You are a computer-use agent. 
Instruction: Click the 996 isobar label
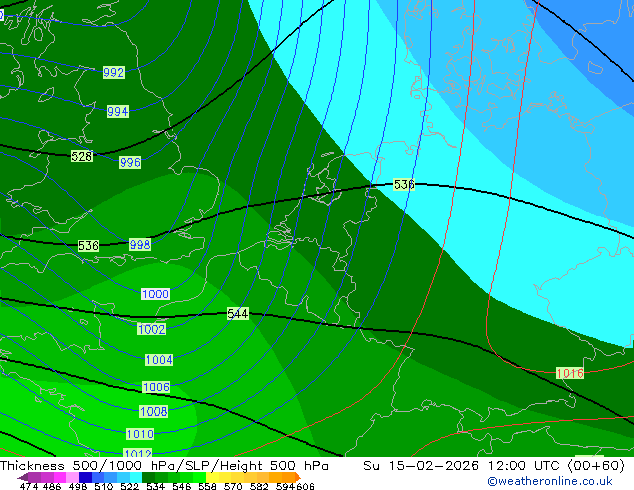coord(130,163)
